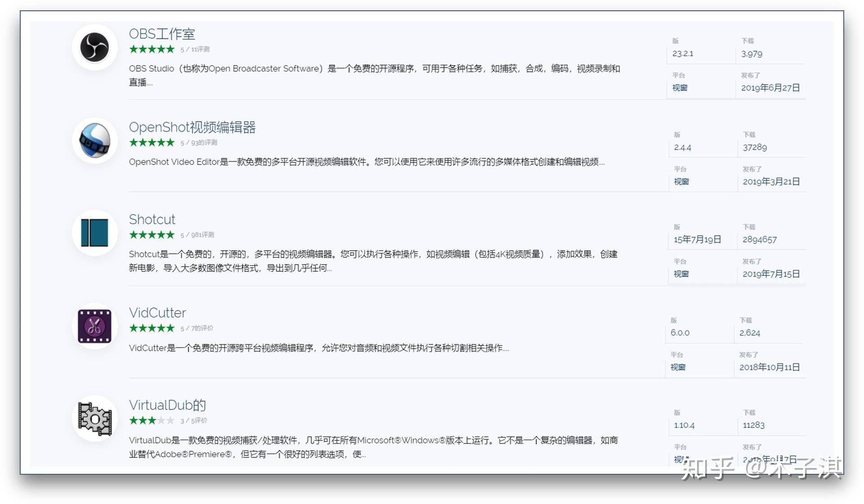
Task: Open the OpenShot video editor icon
Action: coord(94,140)
